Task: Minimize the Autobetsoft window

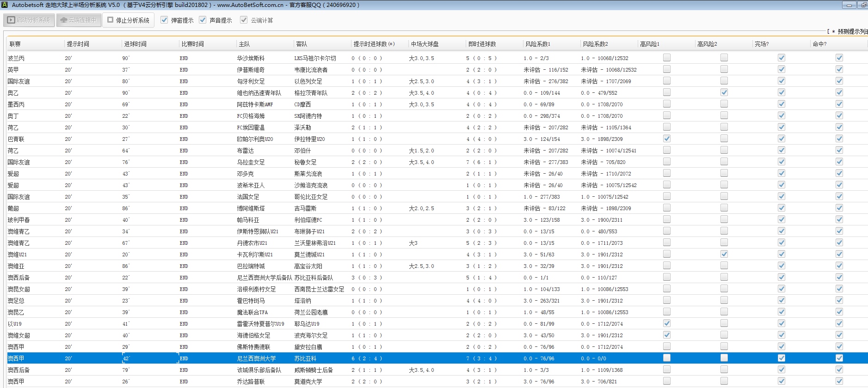Action: tap(849, 5)
